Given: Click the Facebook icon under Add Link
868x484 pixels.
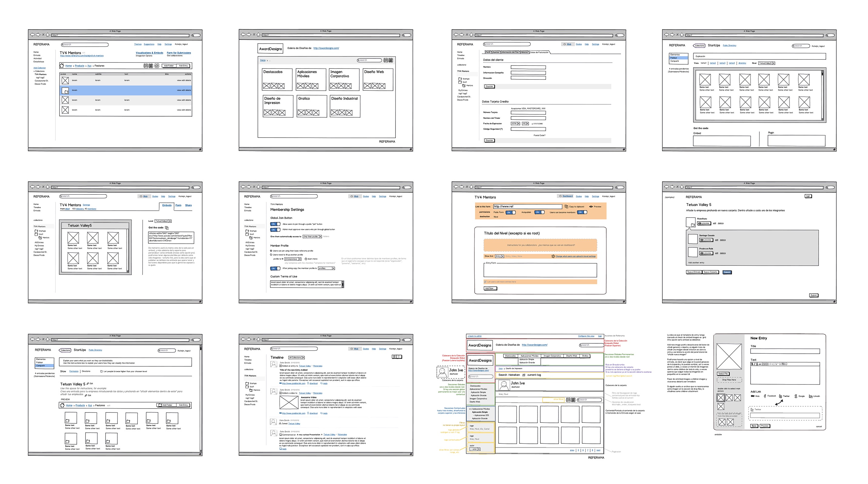Looking at the screenshot, I should click(765, 396).
